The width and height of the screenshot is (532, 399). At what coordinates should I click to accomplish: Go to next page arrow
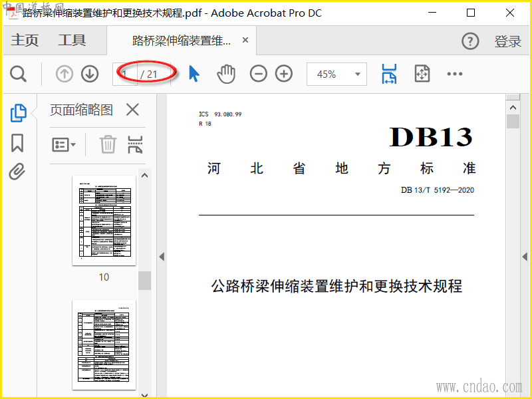pos(90,74)
